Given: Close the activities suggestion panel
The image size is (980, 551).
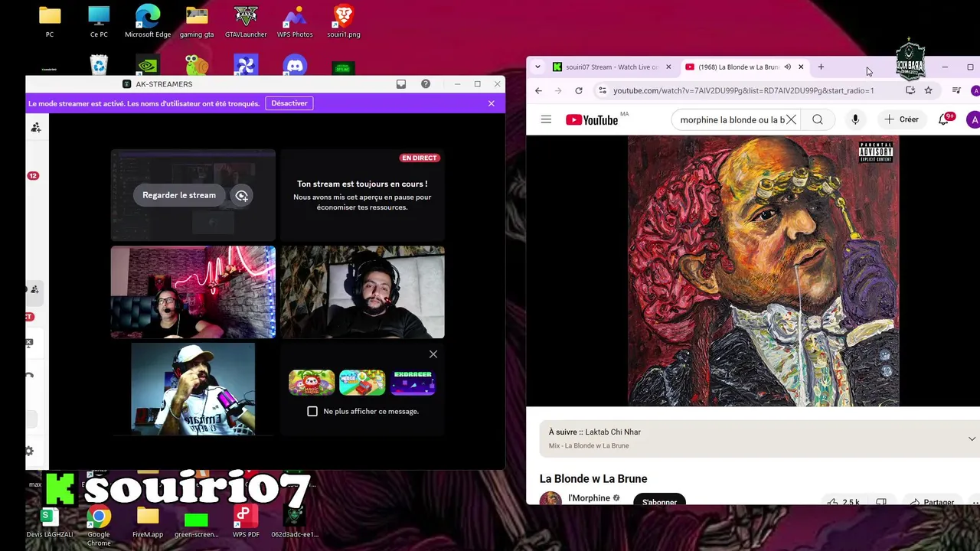Looking at the screenshot, I should pyautogui.click(x=433, y=354).
